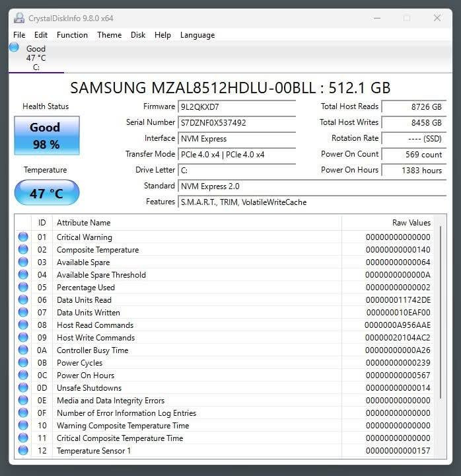Select the C: drive tab at top
The height and width of the screenshot is (476, 461).
[x=36, y=58]
